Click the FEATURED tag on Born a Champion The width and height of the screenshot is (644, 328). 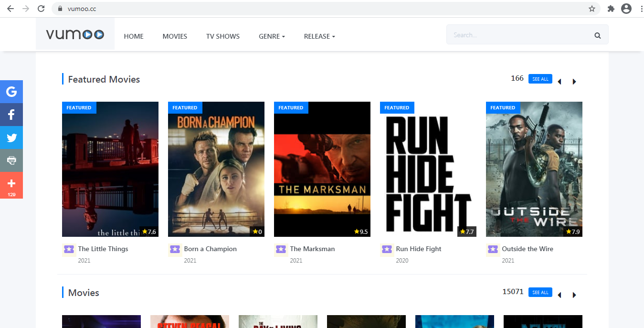point(185,107)
